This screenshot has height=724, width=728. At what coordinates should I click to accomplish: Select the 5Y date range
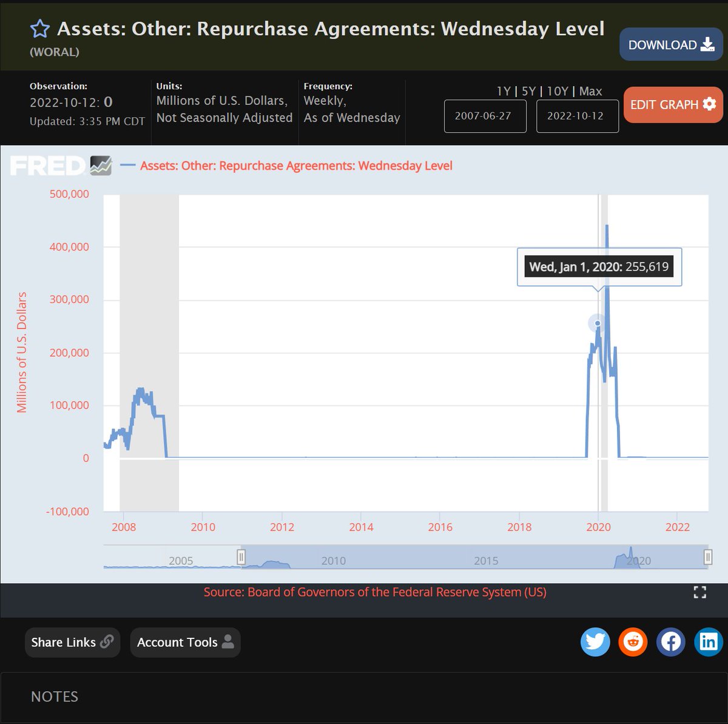coord(528,91)
